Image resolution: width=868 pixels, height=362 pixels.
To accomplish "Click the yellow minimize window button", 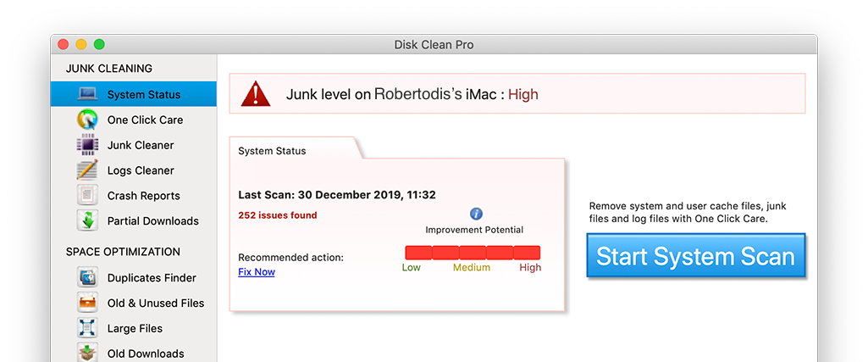I will [80, 44].
